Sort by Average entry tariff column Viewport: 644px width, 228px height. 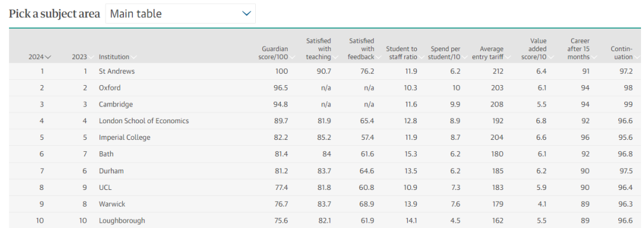tap(488, 53)
